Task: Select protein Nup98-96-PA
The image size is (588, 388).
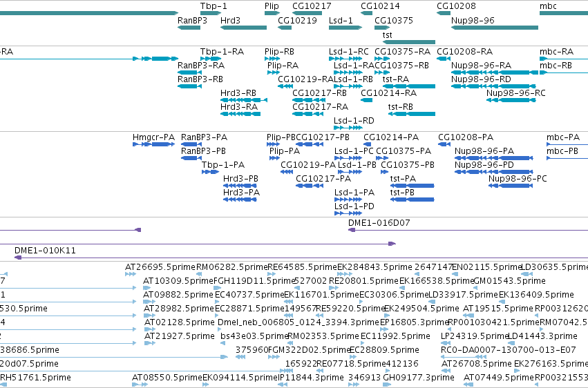Action: tap(493, 158)
